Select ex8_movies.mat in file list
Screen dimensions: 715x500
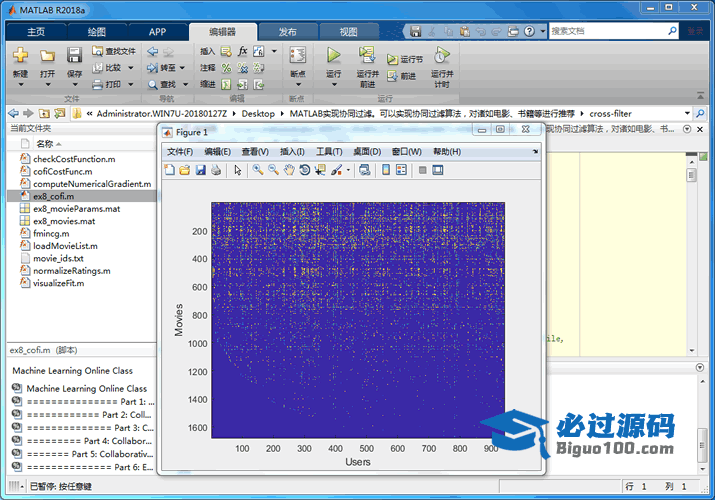[x=64, y=221]
